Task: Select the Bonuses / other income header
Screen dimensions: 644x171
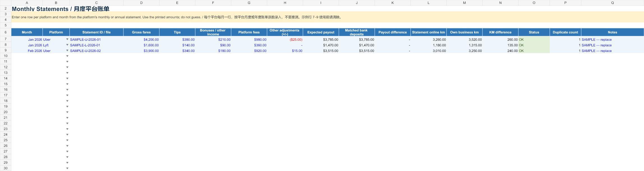Action: click(x=213, y=32)
